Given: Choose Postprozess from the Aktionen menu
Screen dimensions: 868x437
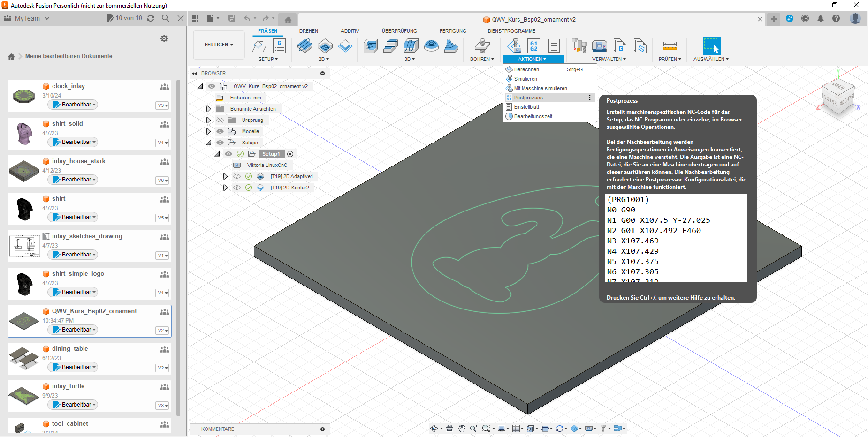Looking at the screenshot, I should pos(528,98).
